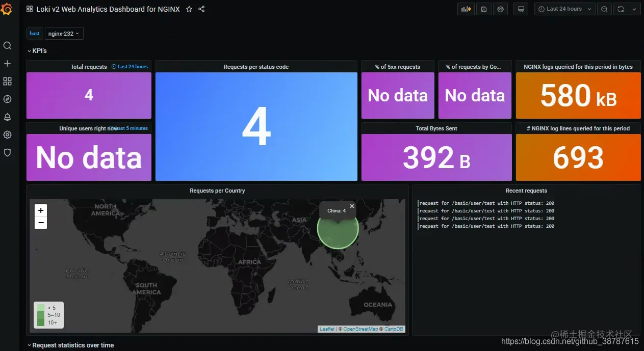Open the Unique users right now panel title
The width and height of the screenshot is (644, 351).
pos(88,128)
